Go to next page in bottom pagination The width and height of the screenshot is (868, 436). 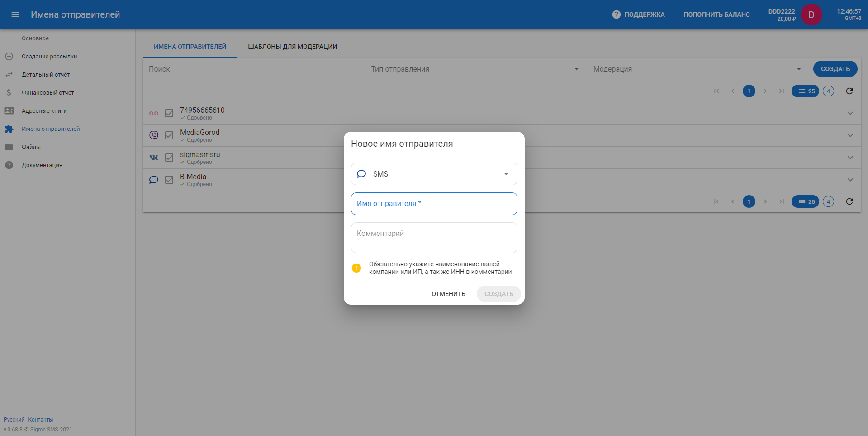[765, 201]
